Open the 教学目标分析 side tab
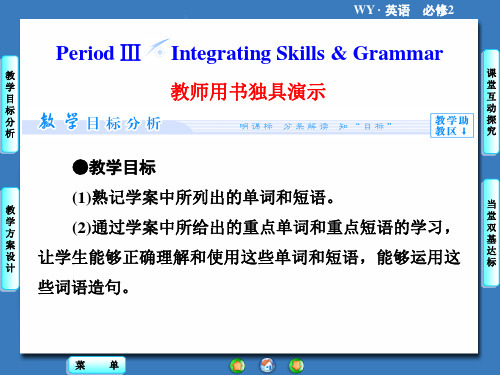500x375 pixels. 10,104
